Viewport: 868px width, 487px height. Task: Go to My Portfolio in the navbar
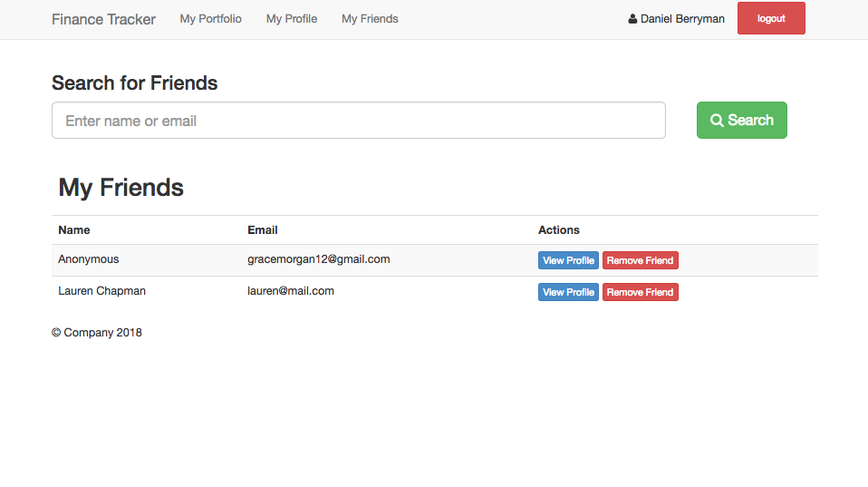click(210, 19)
